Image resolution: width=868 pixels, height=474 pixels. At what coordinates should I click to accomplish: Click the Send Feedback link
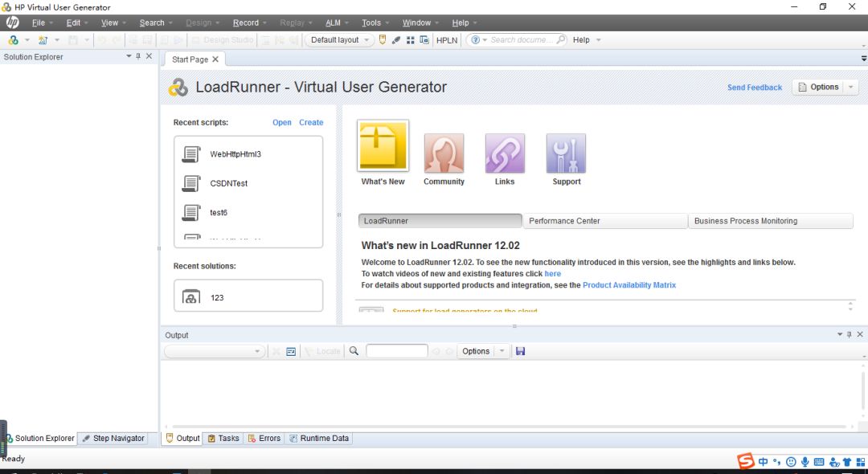pyautogui.click(x=754, y=88)
